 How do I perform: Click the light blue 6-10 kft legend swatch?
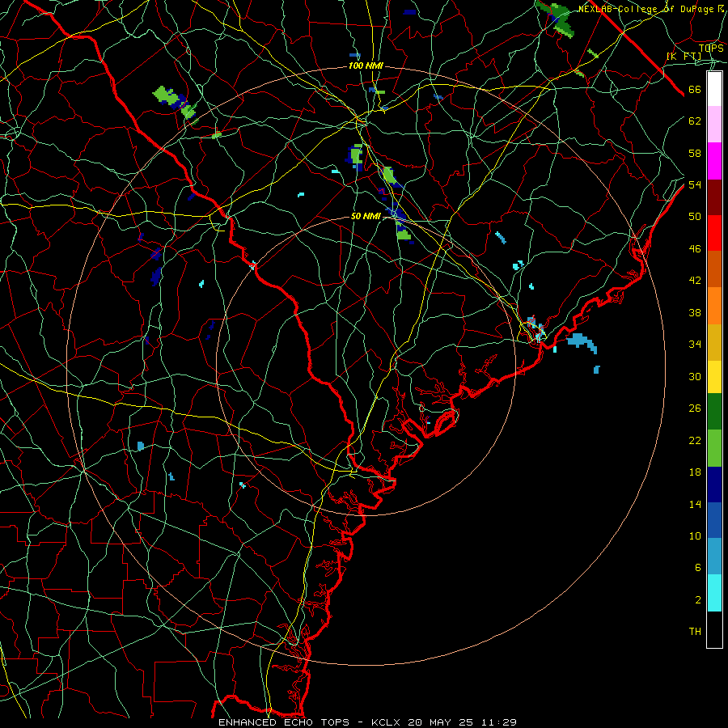714,556
